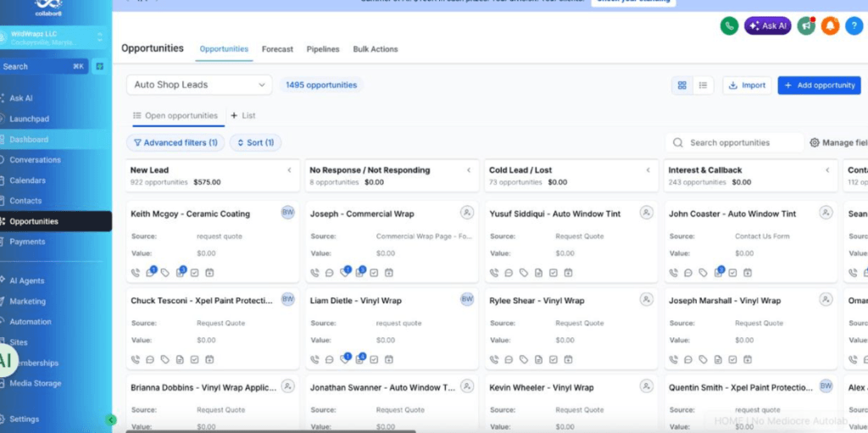The height and width of the screenshot is (433, 868).
Task: Open notes icon on Keith Mcgoy card
Action: pos(181,272)
